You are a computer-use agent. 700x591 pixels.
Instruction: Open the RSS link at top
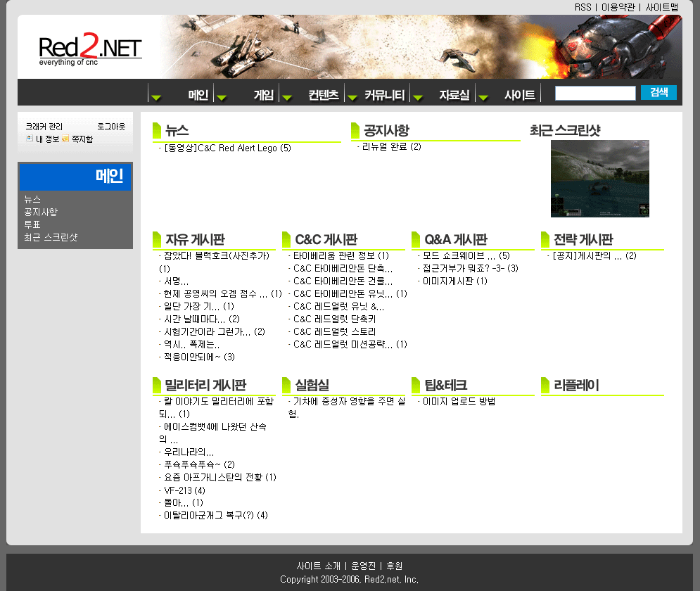(x=583, y=7)
